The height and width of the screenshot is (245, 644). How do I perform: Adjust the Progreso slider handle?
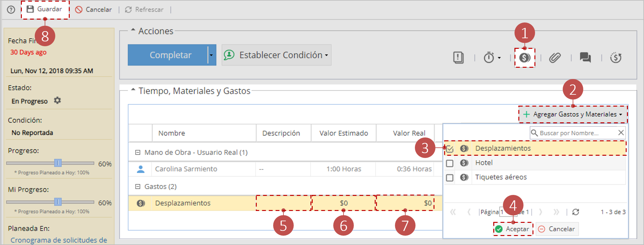[58, 163]
